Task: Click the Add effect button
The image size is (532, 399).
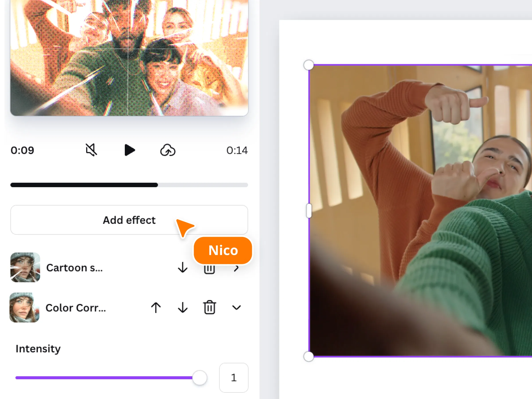Action: (129, 220)
